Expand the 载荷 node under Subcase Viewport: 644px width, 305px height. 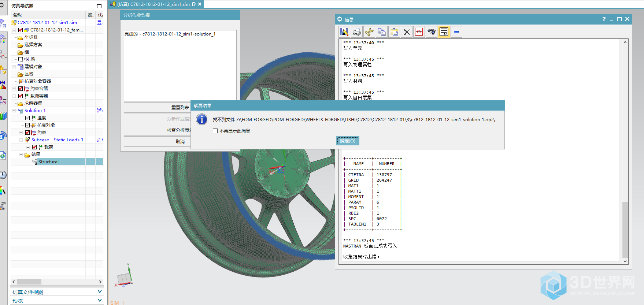[28, 147]
